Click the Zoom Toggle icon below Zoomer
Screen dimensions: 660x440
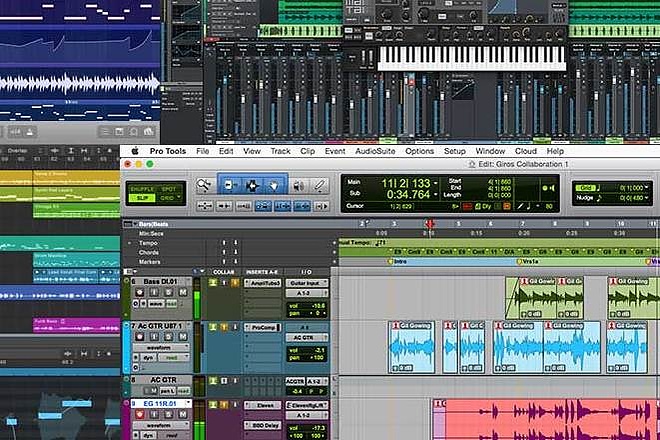[205, 206]
